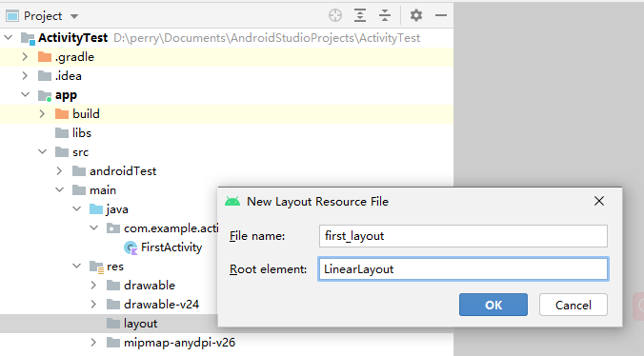This screenshot has width=644, height=356.
Task: Select the FirstActivity Kotlin class
Action: 109,247
